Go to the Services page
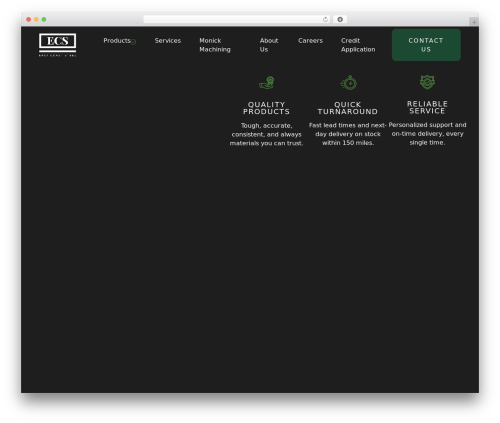The width and height of the screenshot is (500, 423). click(168, 41)
